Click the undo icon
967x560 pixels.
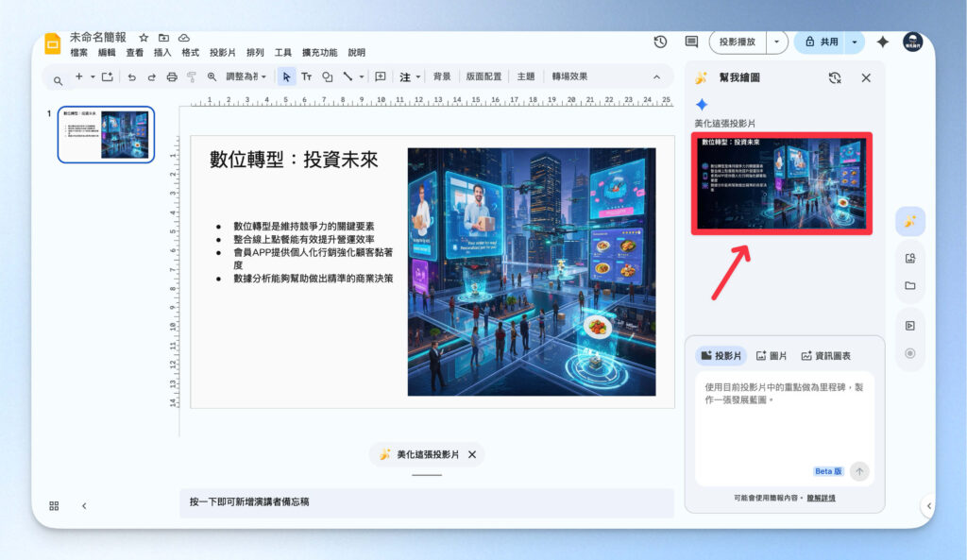(132, 76)
